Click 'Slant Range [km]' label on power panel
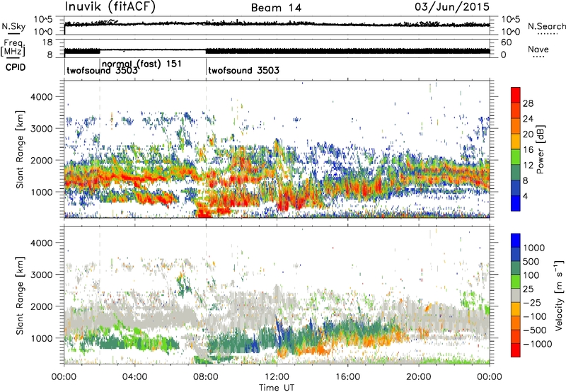The width and height of the screenshot is (566, 392). coord(20,149)
